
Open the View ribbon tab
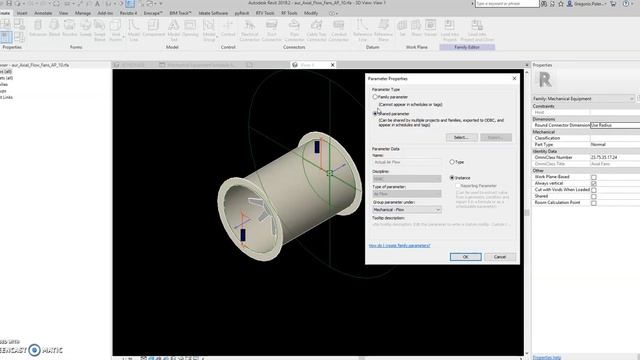63,13
